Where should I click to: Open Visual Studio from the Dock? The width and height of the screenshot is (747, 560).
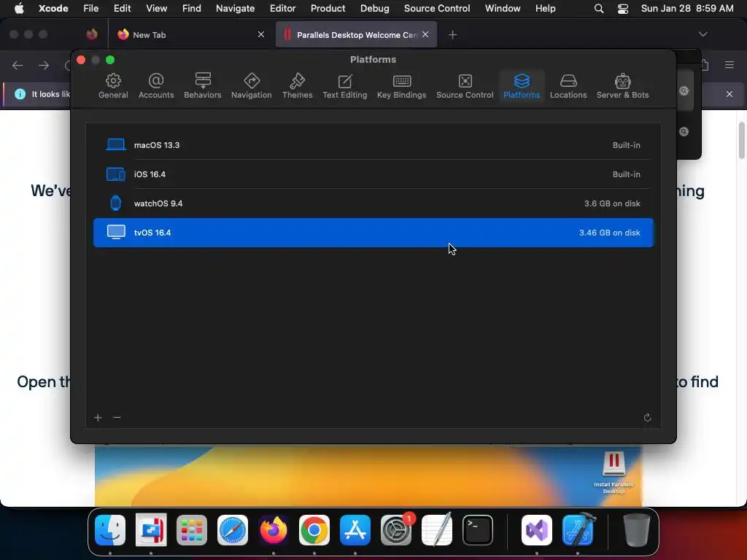click(x=537, y=529)
